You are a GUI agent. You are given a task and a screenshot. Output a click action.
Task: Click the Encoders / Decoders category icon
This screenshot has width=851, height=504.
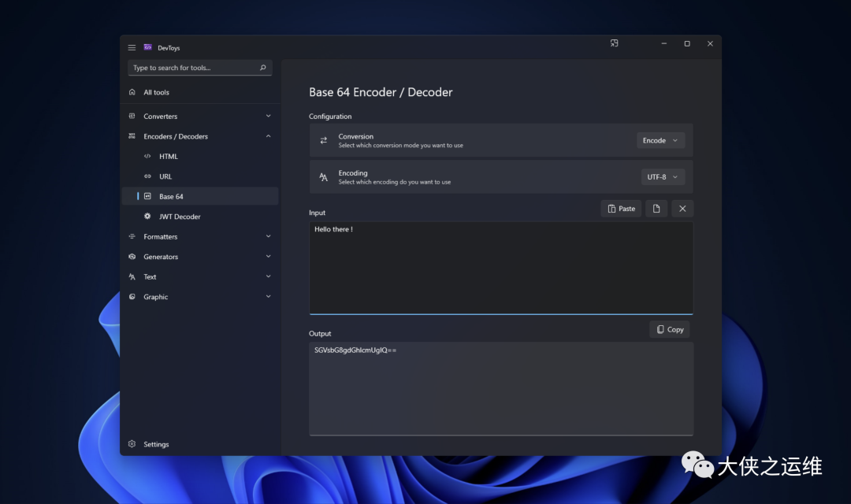[132, 136]
